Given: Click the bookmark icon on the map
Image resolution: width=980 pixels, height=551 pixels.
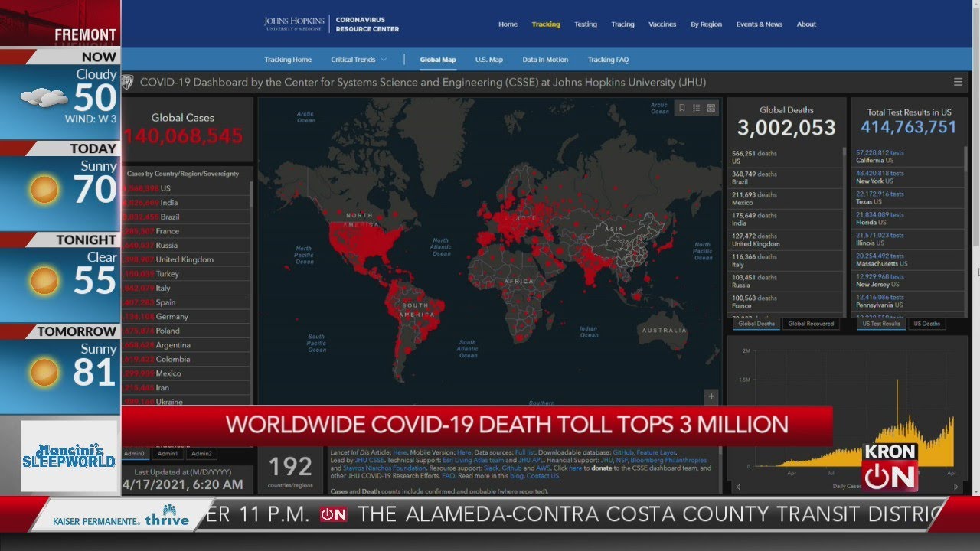Looking at the screenshot, I should pos(682,108).
